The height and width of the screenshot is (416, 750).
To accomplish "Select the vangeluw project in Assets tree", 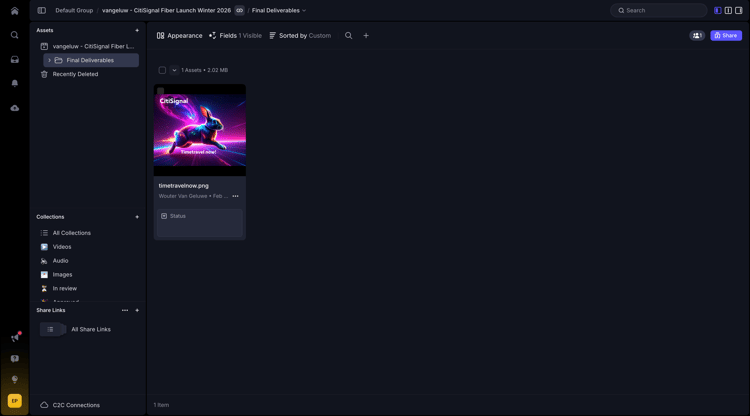I will click(88, 46).
